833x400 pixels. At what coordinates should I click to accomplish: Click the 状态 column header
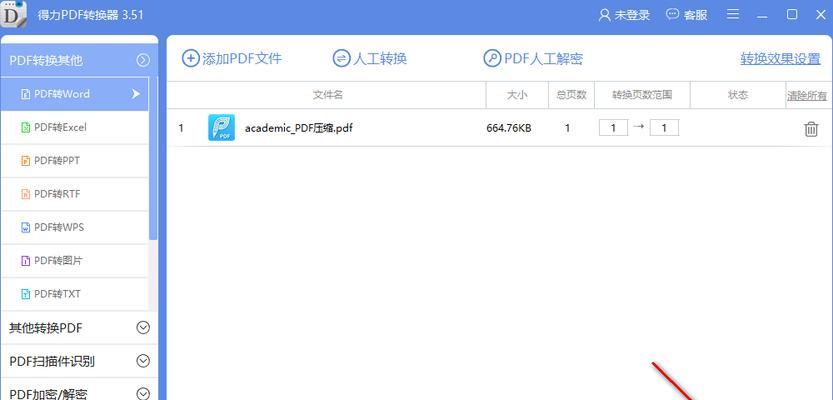click(737, 95)
